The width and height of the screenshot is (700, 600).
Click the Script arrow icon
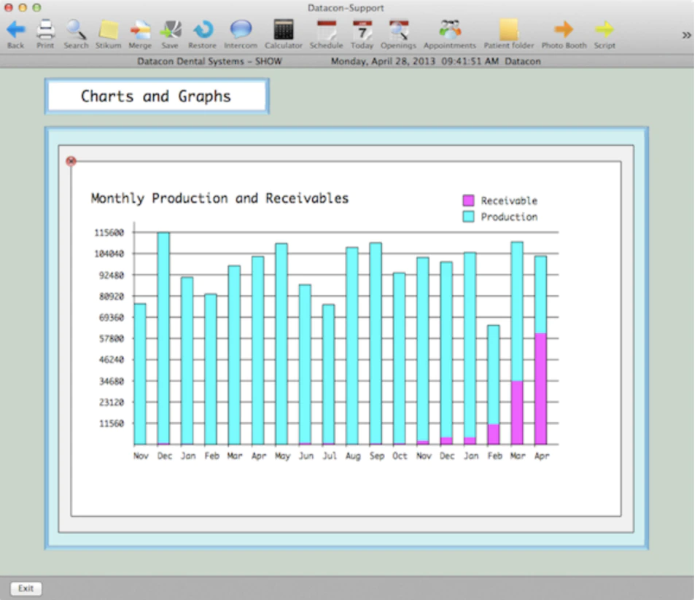[x=604, y=29]
